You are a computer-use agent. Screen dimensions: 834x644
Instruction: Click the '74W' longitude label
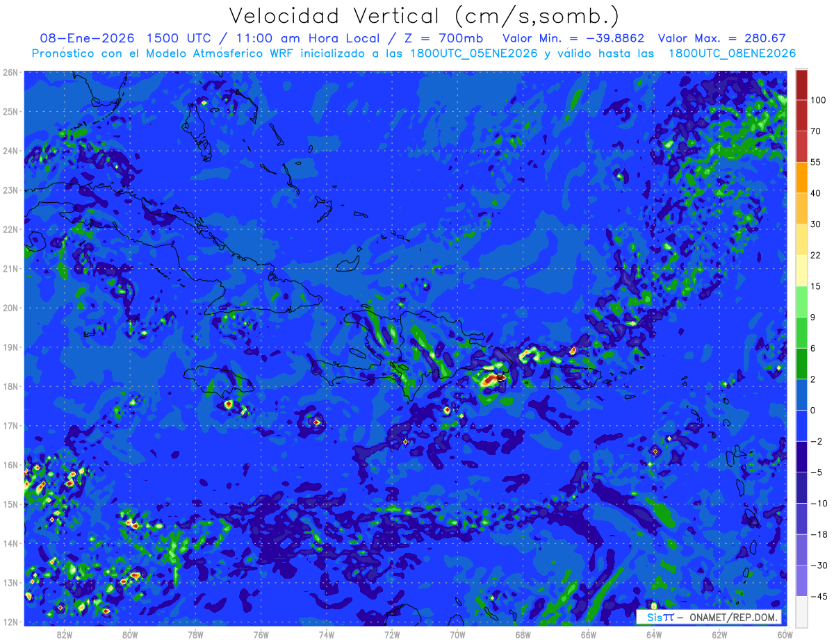(x=326, y=634)
